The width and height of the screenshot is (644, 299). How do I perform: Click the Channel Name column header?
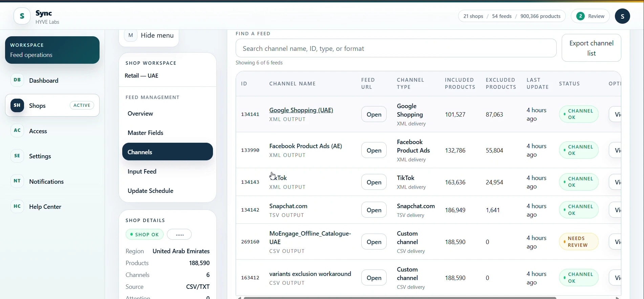click(292, 84)
